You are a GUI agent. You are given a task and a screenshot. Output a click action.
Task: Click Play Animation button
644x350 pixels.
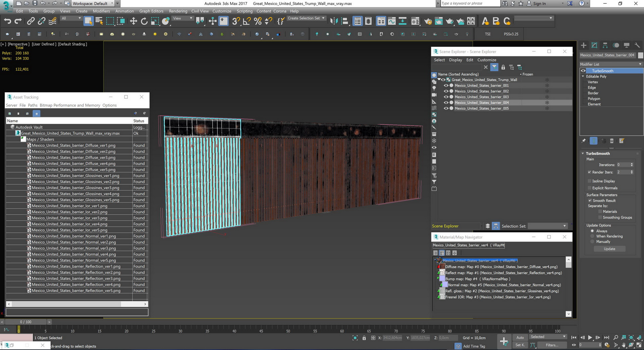[x=590, y=338]
